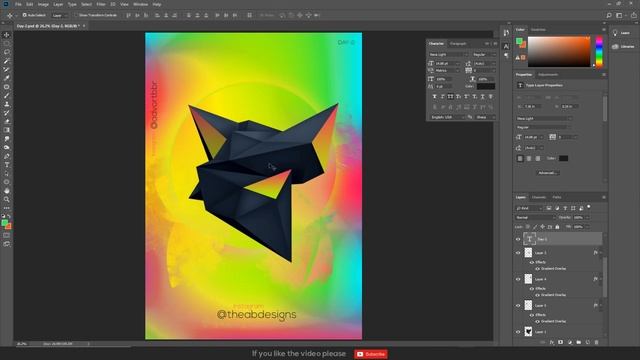Toggle Layer 3 Gradient Overlay effect visibility

[537, 269]
